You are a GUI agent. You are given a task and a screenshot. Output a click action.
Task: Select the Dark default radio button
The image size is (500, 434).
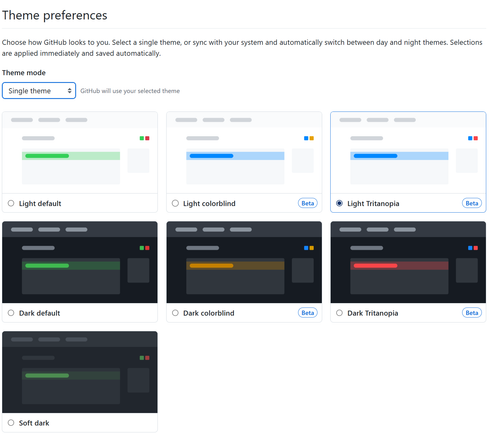click(11, 313)
